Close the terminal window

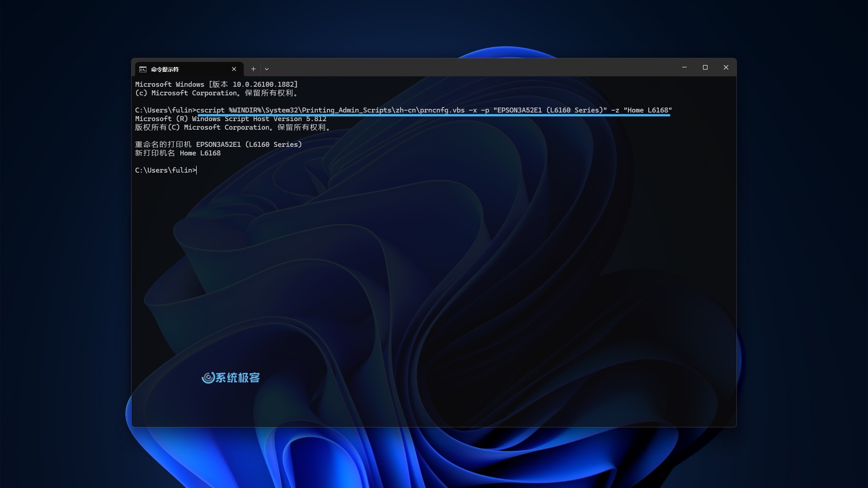pos(726,67)
